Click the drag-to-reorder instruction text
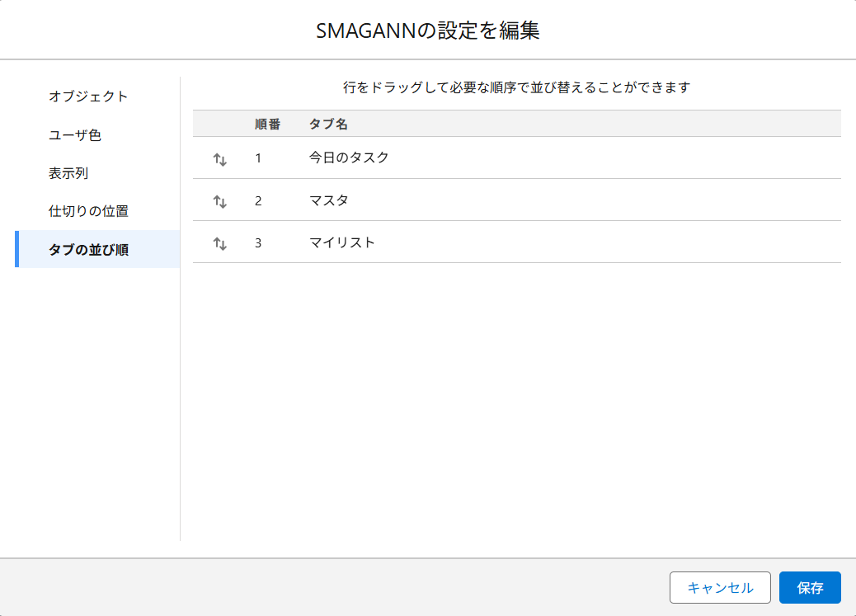 pyautogui.click(x=516, y=87)
